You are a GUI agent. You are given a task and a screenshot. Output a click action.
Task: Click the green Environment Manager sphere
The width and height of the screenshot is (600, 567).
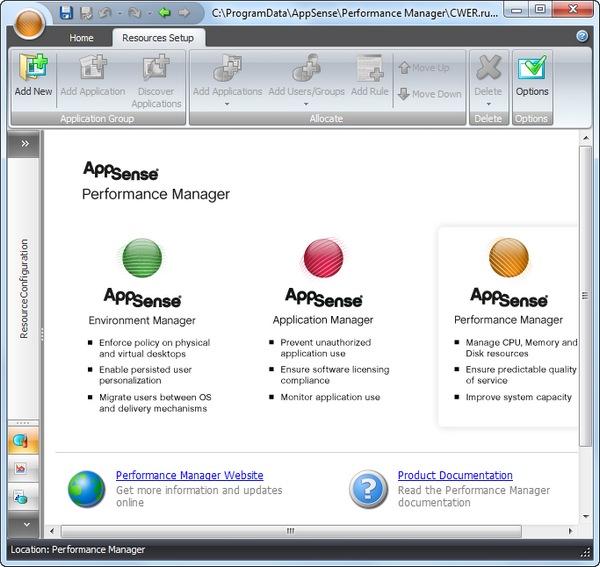coord(142,259)
